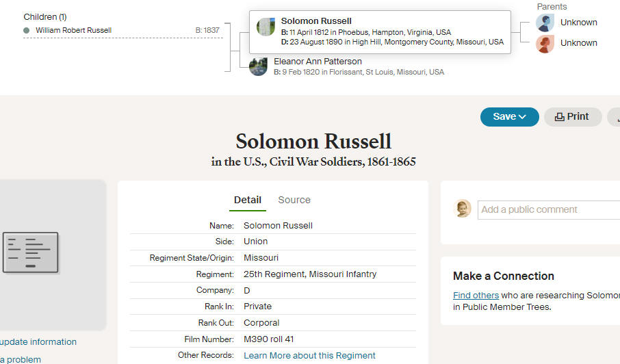The width and height of the screenshot is (620, 364).
Task: Click Solomon Russell's profile photo thumbnail
Action: [266, 27]
